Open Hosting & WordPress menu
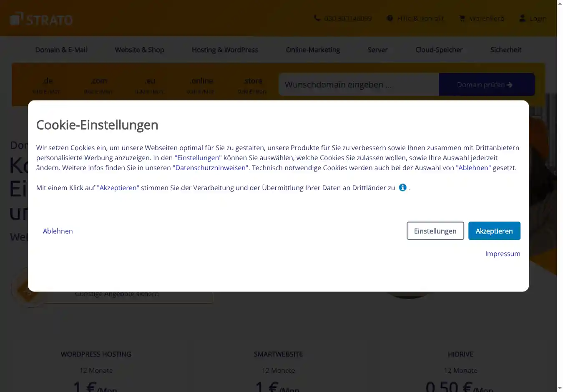The width and height of the screenshot is (563, 392). point(225,50)
